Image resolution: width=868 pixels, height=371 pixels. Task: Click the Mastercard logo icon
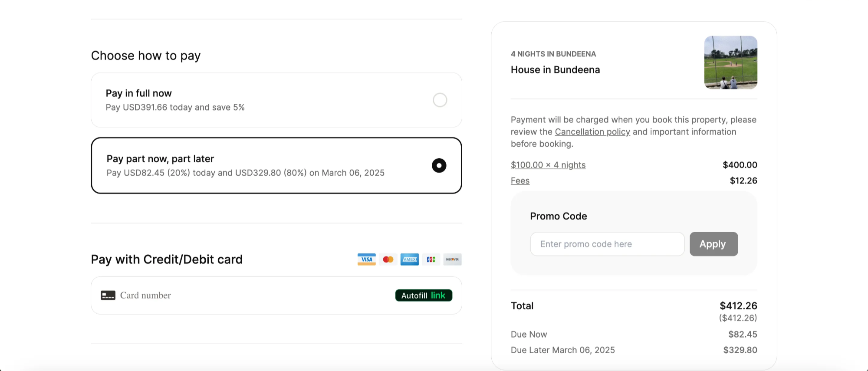pyautogui.click(x=388, y=259)
